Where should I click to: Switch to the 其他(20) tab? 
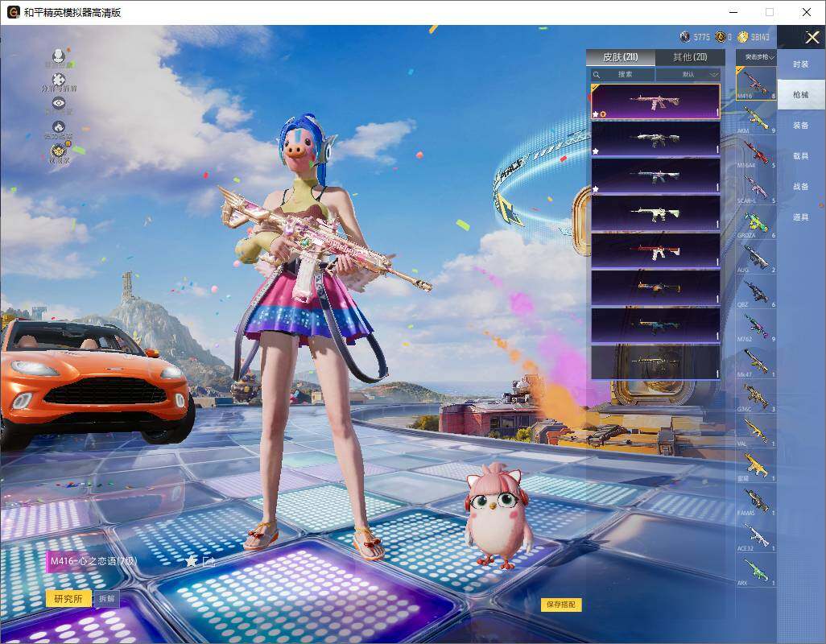[x=690, y=57]
